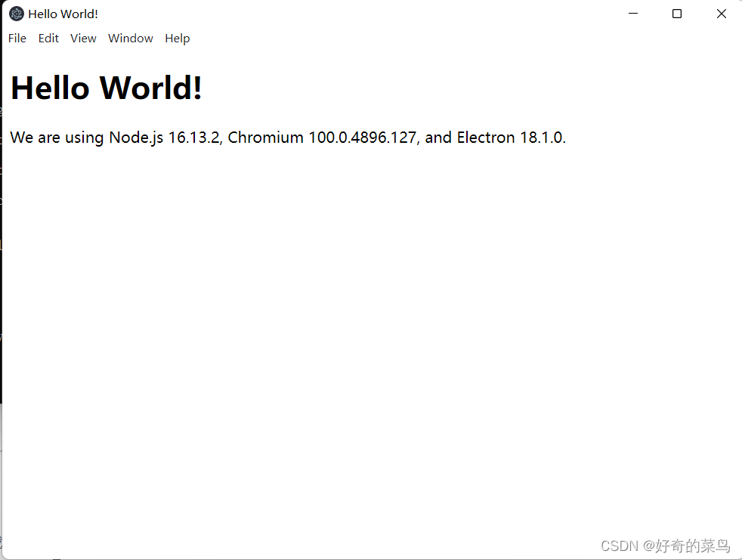The height and width of the screenshot is (560, 742).
Task: Click the 'Hello World!' window title text
Action: [63, 14]
